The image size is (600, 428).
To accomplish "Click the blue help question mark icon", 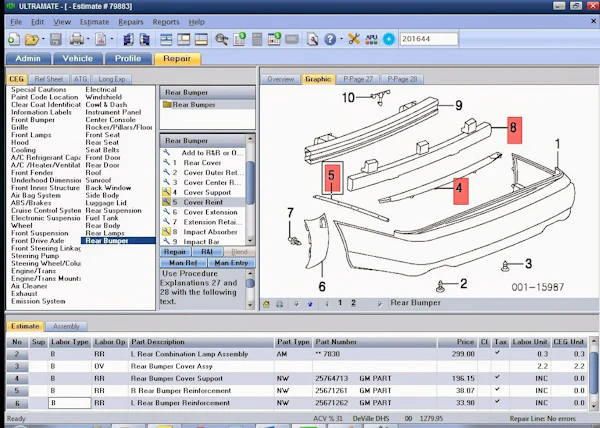I will 330,39.
